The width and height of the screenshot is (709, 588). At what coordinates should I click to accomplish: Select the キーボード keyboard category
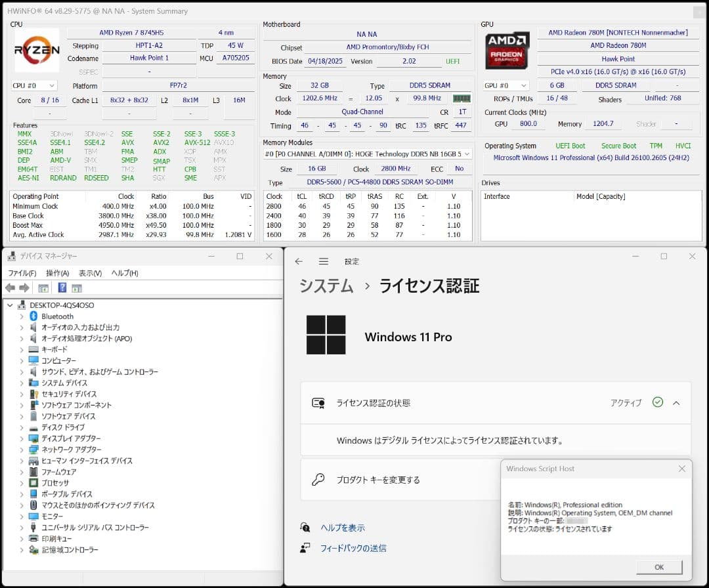(54, 349)
